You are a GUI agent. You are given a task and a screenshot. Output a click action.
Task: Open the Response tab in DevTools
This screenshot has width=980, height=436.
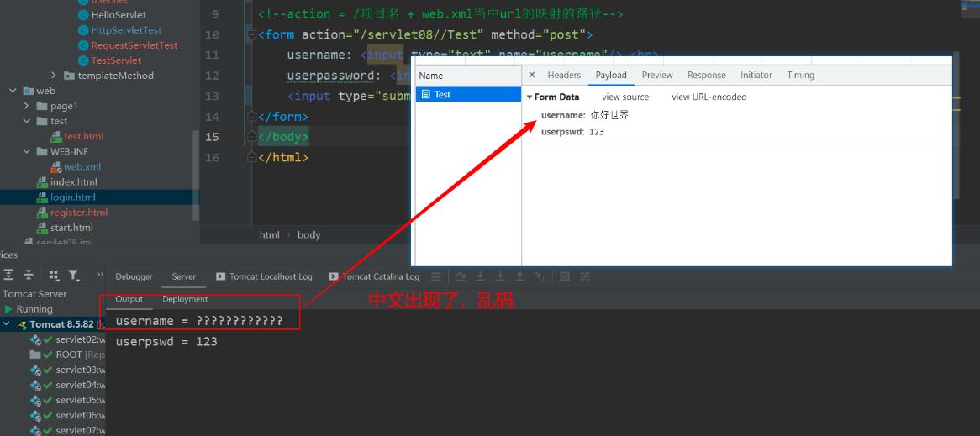click(x=707, y=75)
